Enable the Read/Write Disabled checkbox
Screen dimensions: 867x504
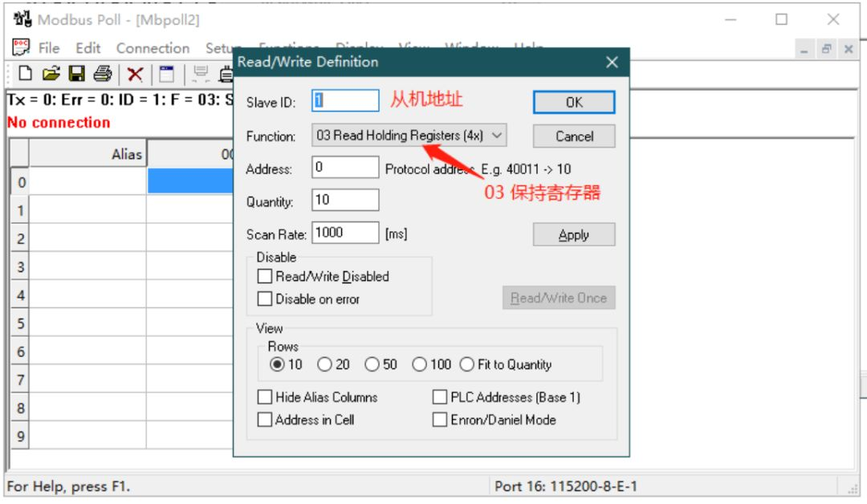265,276
